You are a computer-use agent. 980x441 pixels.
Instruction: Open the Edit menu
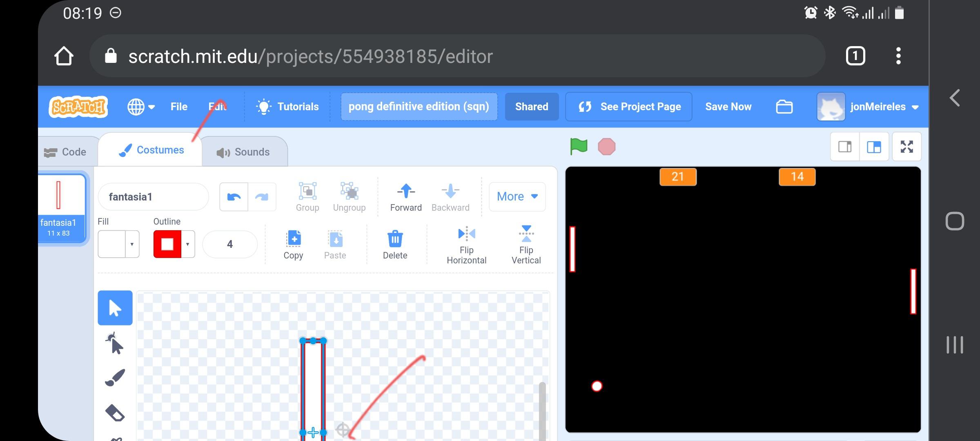click(217, 107)
